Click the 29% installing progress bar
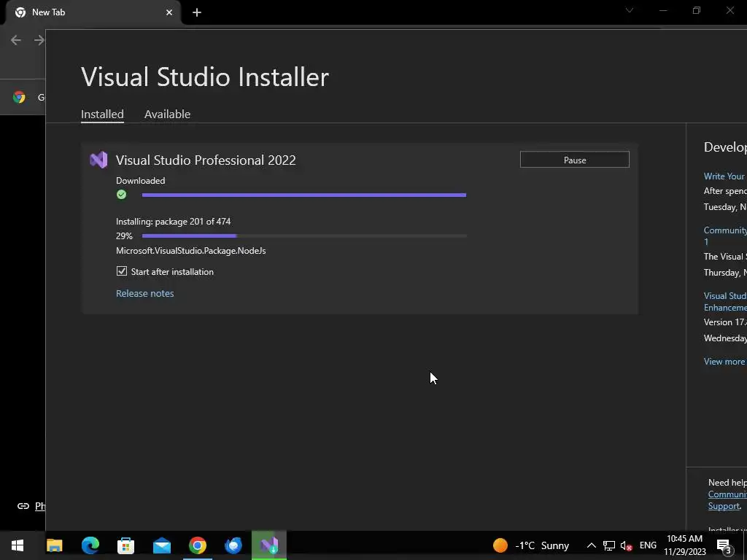747x560 pixels. (x=304, y=236)
